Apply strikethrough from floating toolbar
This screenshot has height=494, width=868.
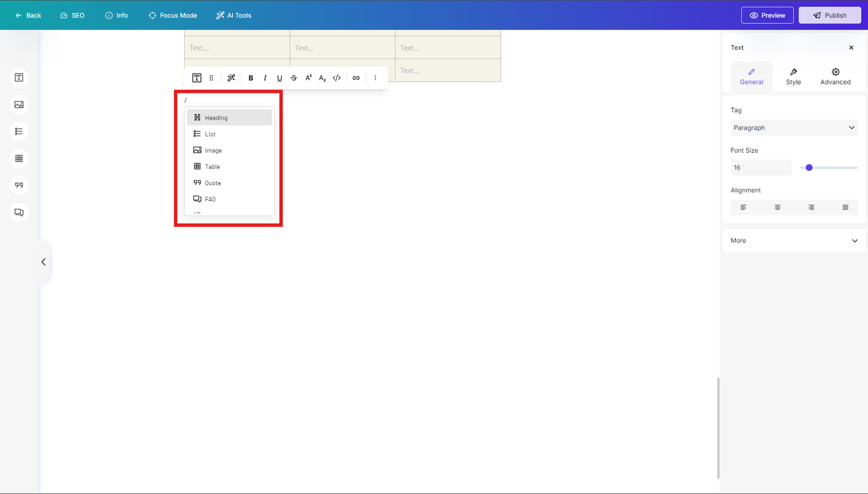pos(293,78)
